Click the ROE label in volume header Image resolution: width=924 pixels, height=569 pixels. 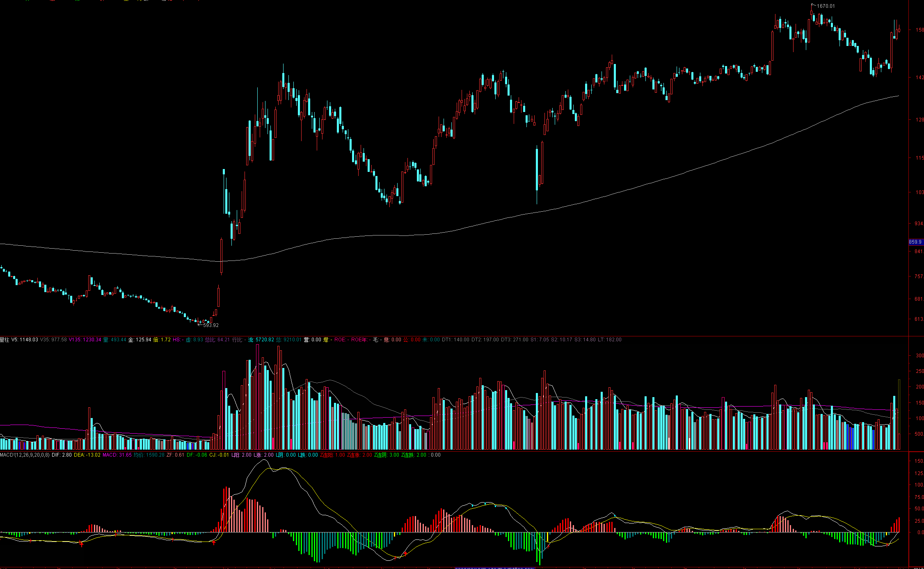tap(341, 340)
